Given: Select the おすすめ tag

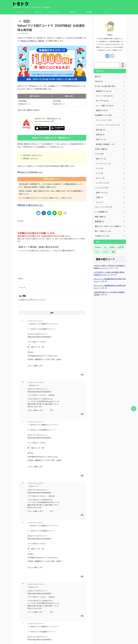Looking at the screenshot, I should pos(121,247).
